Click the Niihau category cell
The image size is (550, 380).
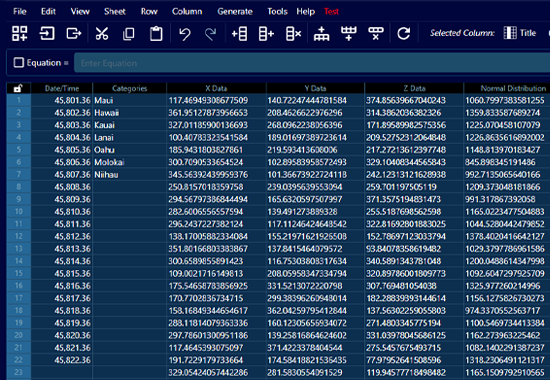tap(129, 174)
